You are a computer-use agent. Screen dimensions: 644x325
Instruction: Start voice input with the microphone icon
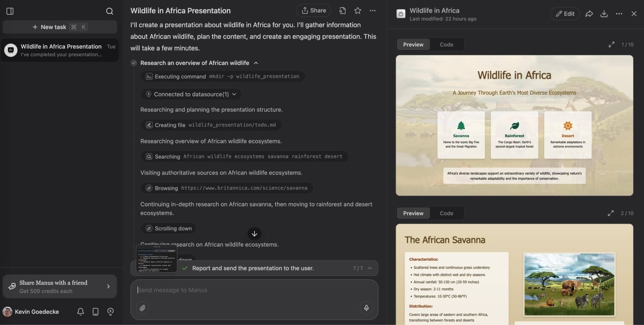366,308
